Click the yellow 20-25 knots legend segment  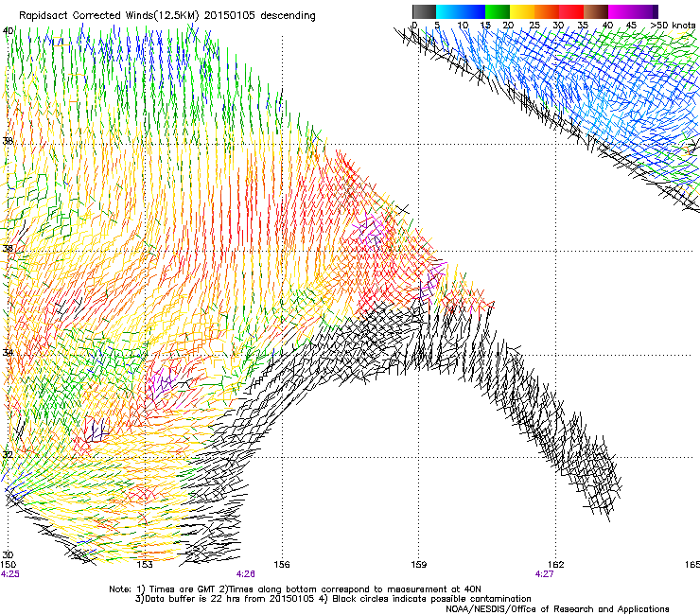click(522, 11)
